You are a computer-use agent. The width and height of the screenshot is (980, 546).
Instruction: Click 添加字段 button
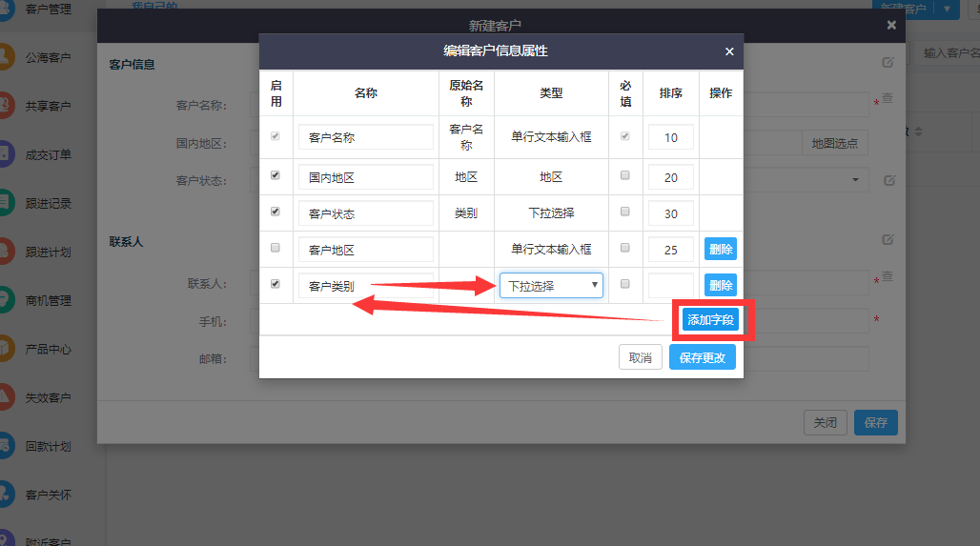[x=710, y=320]
